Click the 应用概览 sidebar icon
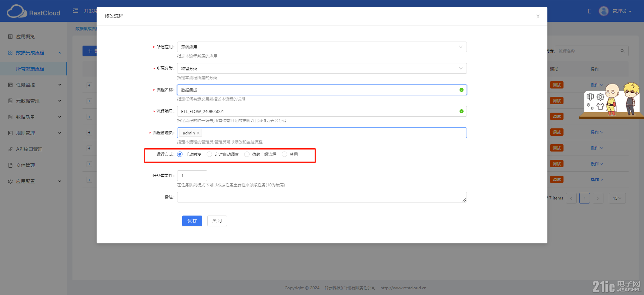This screenshot has width=644, height=295. point(10,37)
